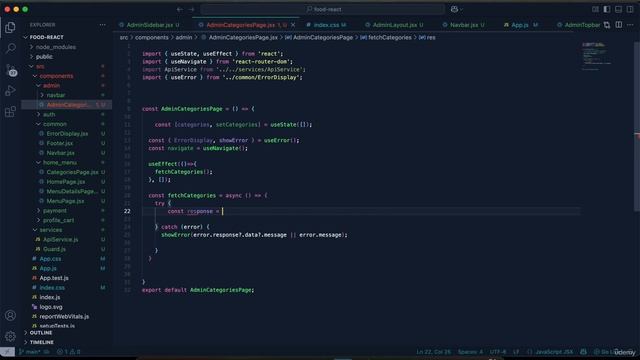
Task: Go back with the navigation arrow
Action: tap(180, 9)
